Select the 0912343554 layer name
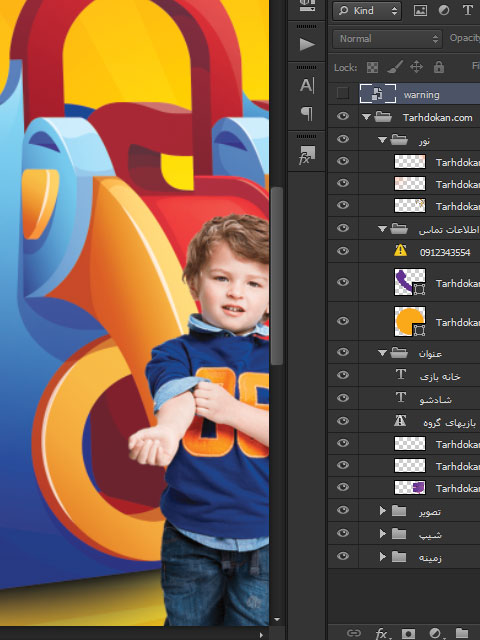The image size is (480, 640). pyautogui.click(x=445, y=252)
